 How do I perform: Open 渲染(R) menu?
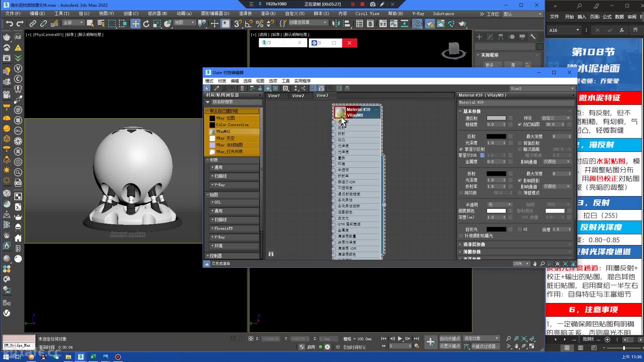click(268, 14)
